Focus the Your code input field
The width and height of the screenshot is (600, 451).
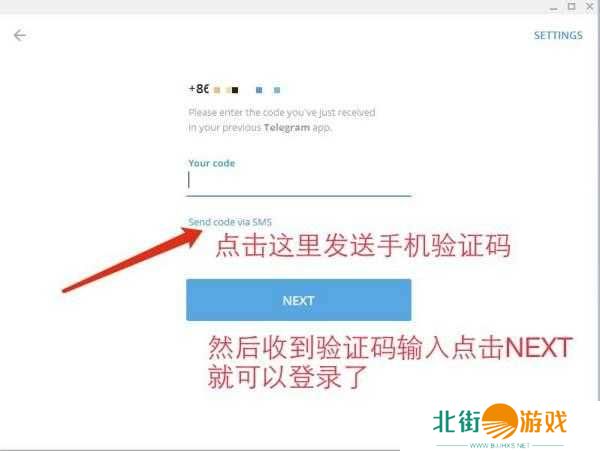299,181
